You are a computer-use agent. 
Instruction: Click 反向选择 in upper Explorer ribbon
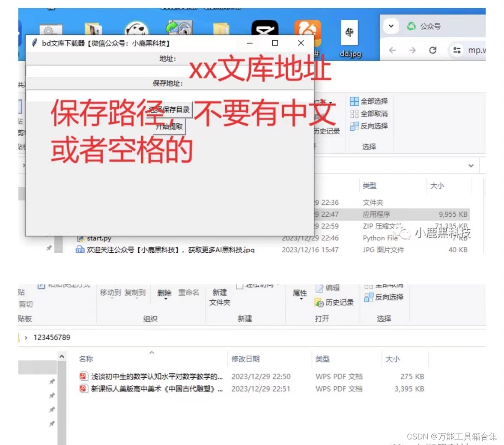coord(369,126)
